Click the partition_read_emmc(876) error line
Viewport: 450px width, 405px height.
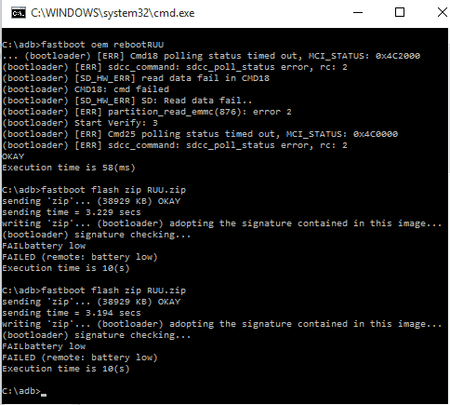(147, 112)
